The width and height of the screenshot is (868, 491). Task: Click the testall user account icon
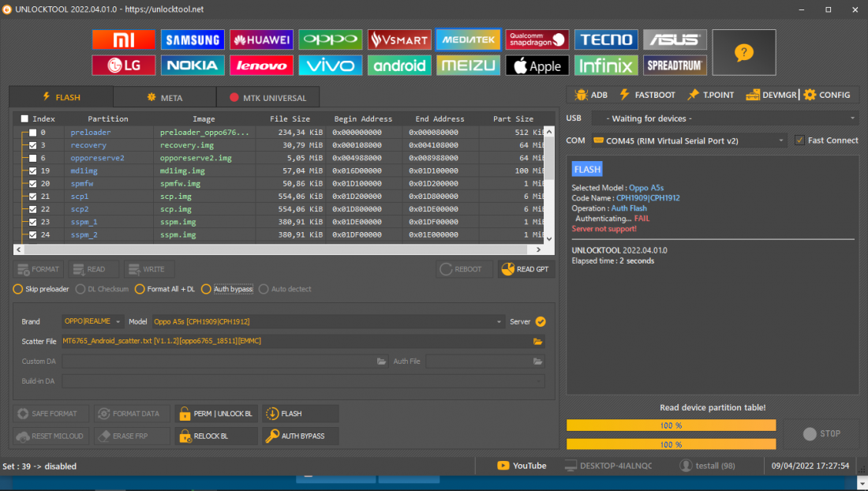point(686,466)
